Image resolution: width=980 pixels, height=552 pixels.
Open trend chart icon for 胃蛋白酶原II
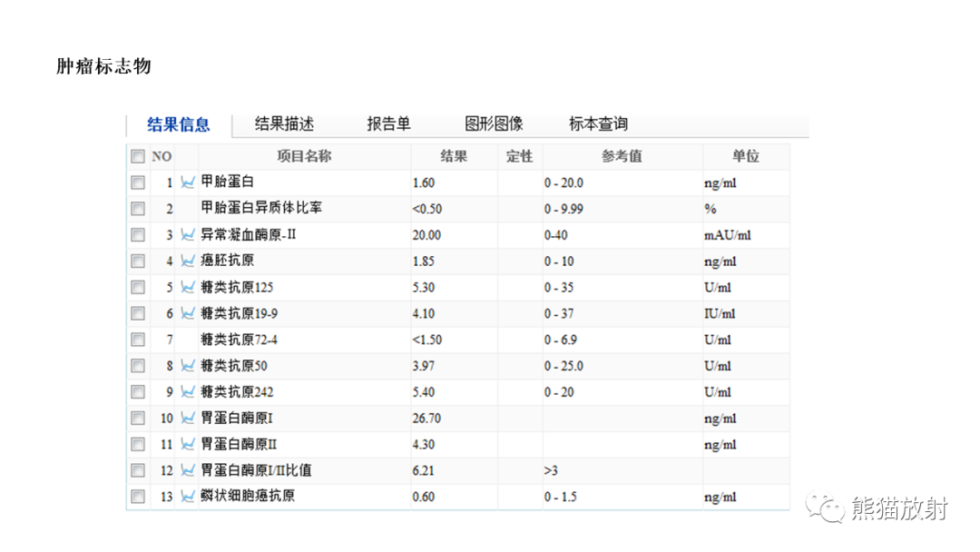click(188, 445)
